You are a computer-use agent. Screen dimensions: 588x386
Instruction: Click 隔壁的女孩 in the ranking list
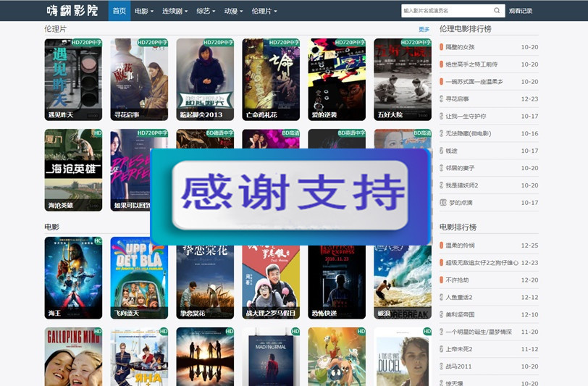click(x=460, y=47)
